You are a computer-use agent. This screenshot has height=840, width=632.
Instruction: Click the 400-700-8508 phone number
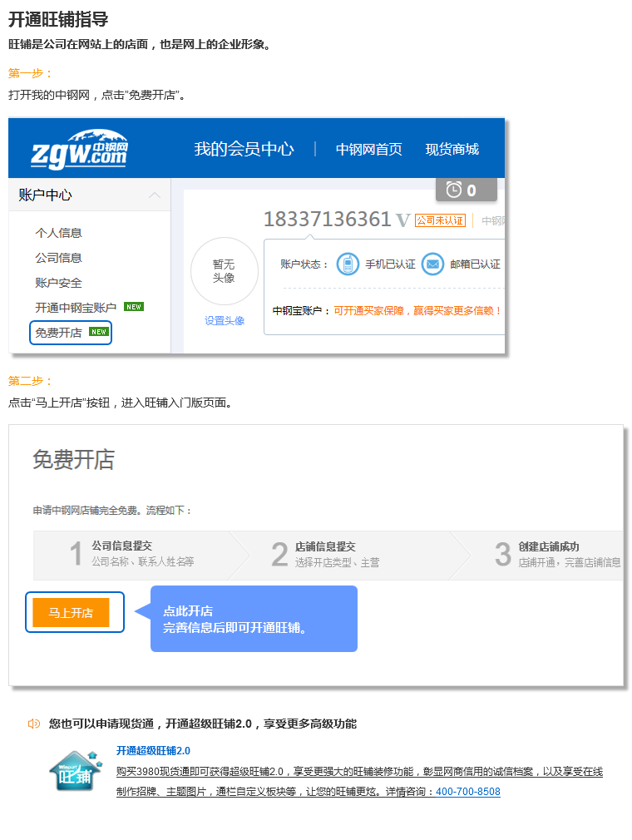(x=467, y=792)
